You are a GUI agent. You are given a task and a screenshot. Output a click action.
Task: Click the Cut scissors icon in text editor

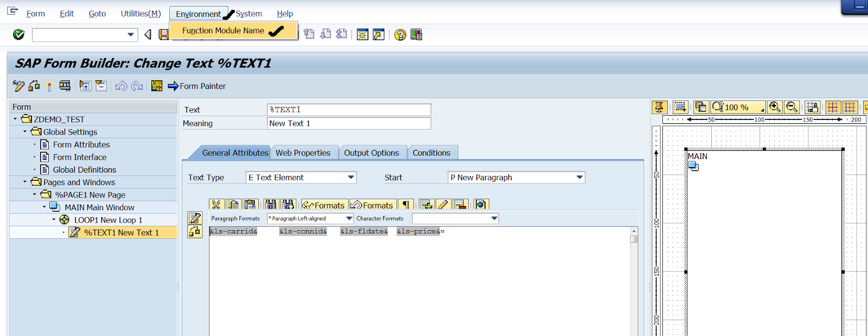coord(216,205)
